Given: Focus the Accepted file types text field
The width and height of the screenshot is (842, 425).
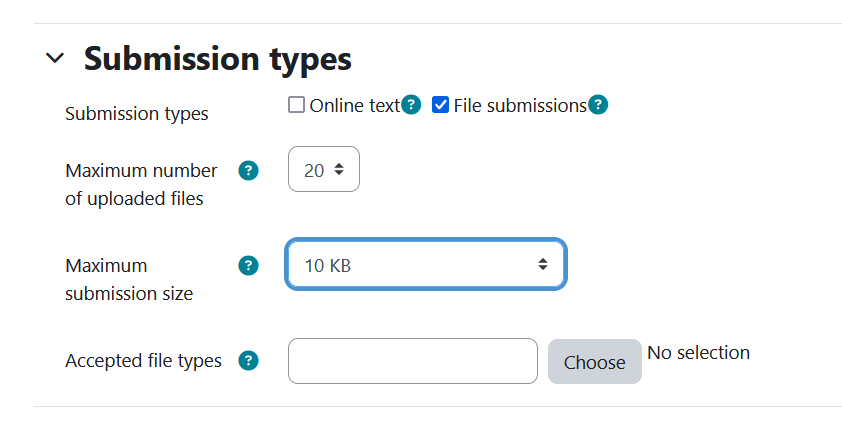Looking at the screenshot, I should tap(412, 361).
